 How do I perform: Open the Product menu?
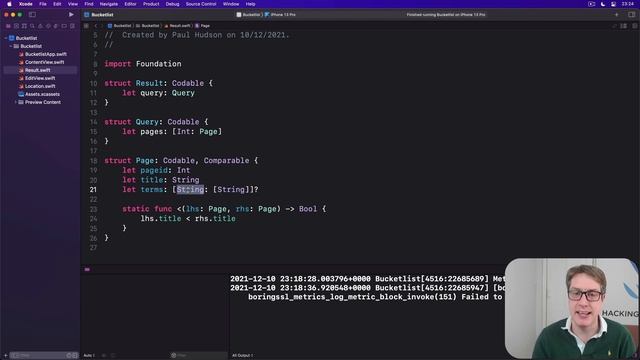click(x=151, y=4)
